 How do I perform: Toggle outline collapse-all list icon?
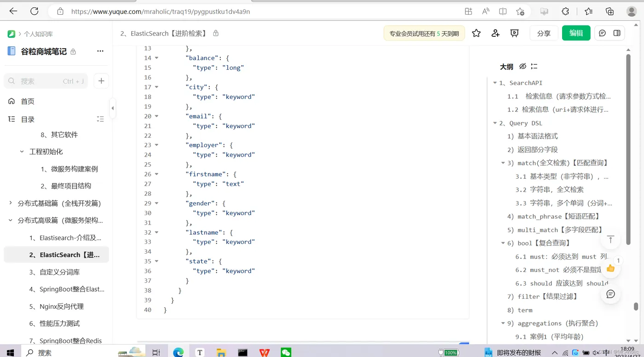(534, 66)
